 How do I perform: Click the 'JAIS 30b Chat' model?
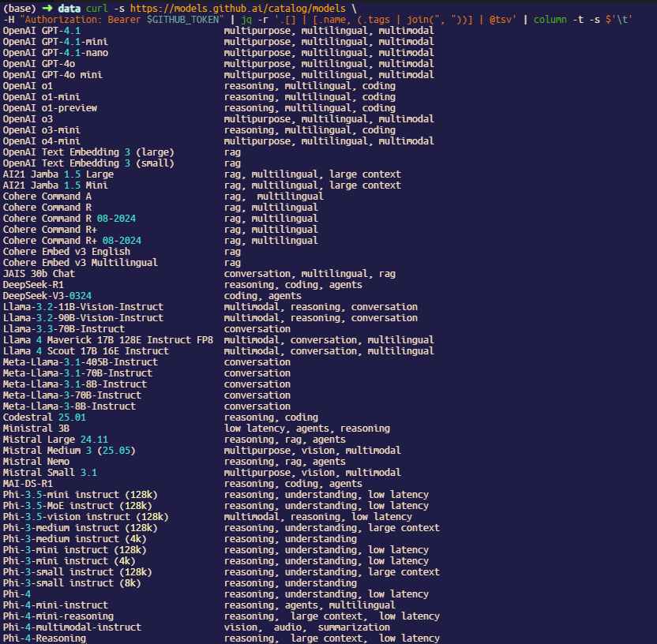[39, 274]
